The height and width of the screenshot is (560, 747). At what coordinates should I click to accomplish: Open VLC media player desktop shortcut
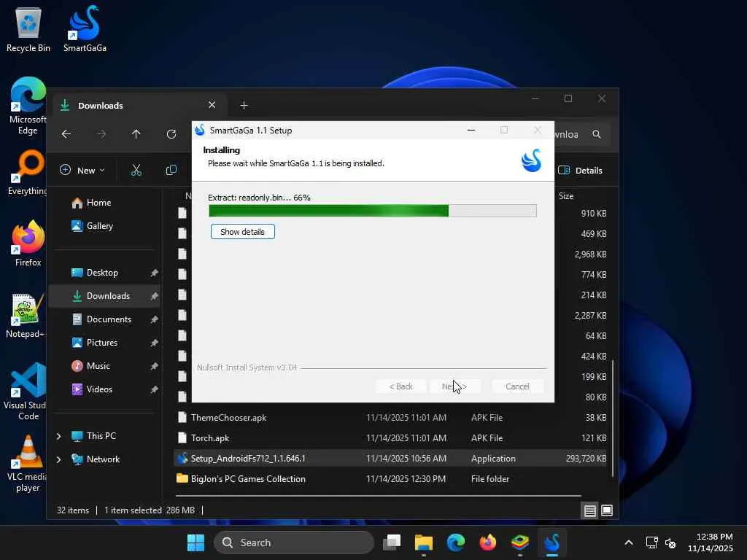[x=27, y=464]
